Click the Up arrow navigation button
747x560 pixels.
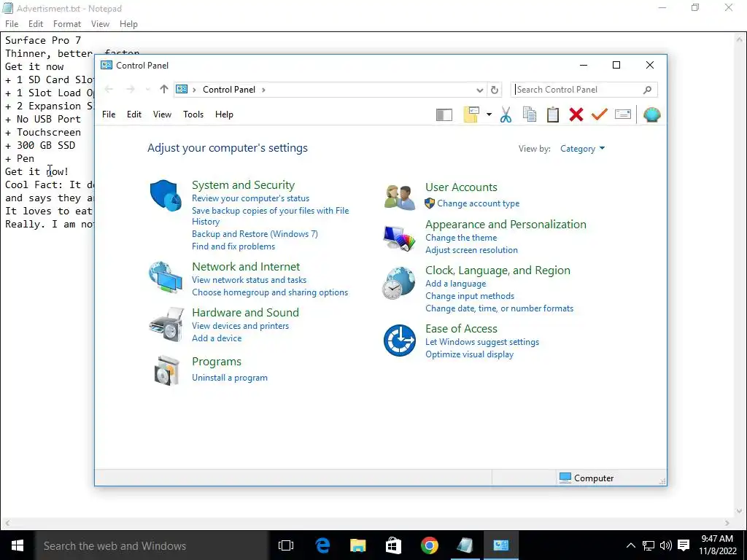tap(164, 90)
